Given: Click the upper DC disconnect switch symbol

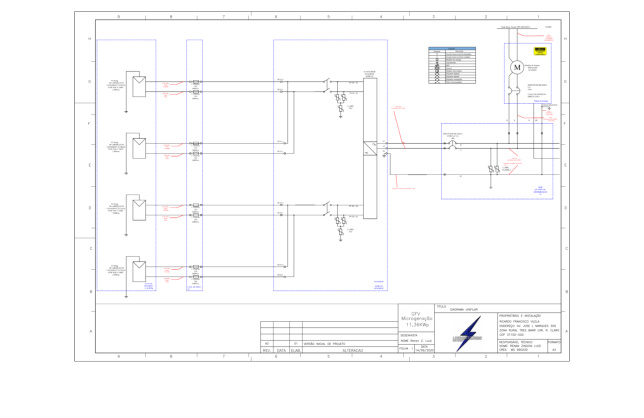Looking at the screenshot, I should 327,85.
